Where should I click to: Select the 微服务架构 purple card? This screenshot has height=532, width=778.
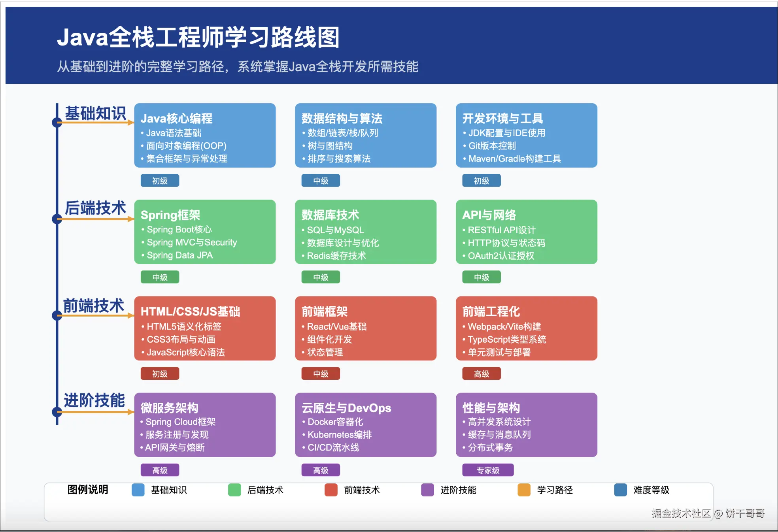205,425
